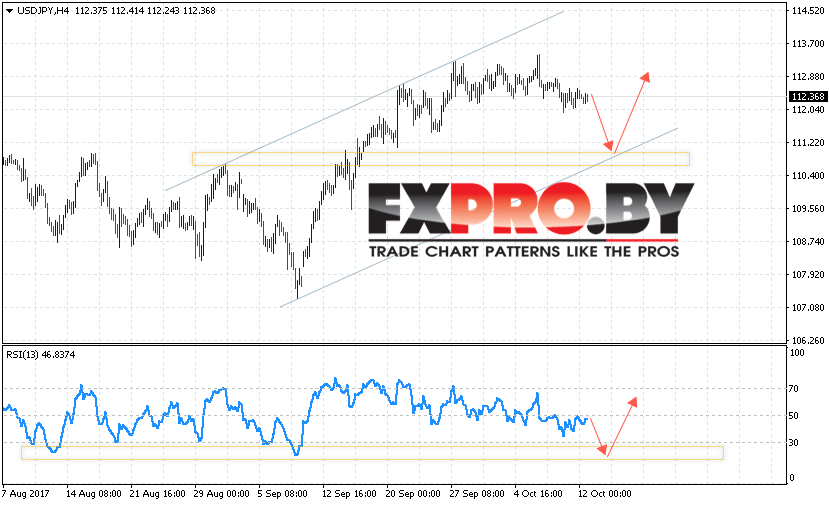The height and width of the screenshot is (505, 829).
Task: Select the low price value 112.243
Action: 163,11
